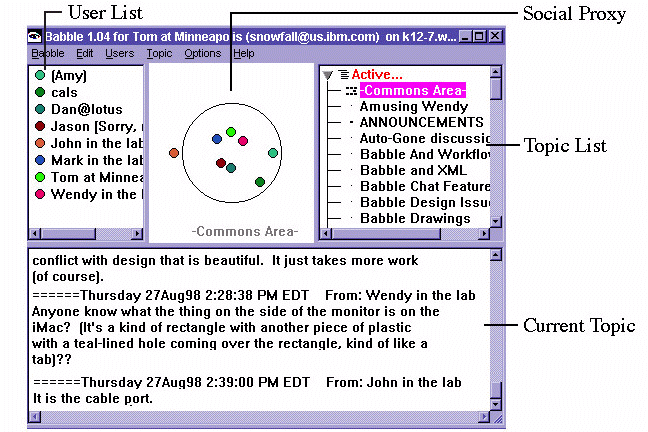Click the green dot beside Amy
The width and height of the screenshot is (648, 432).
click(x=39, y=76)
